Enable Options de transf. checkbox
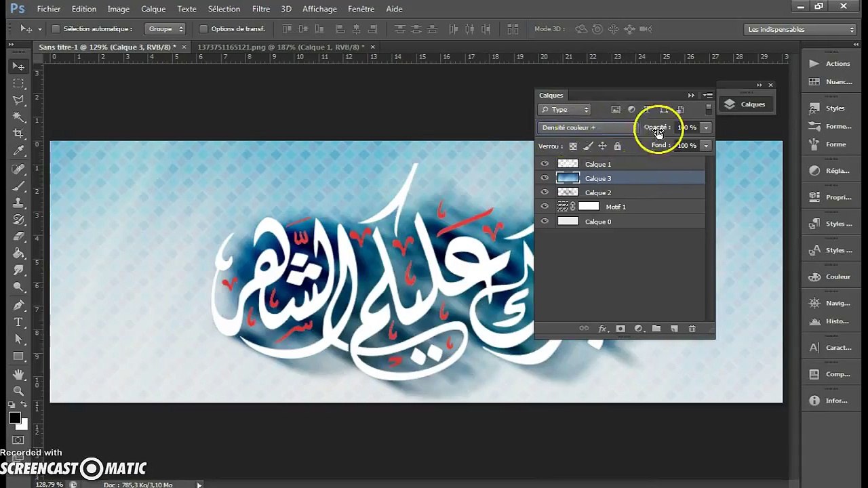 click(203, 29)
